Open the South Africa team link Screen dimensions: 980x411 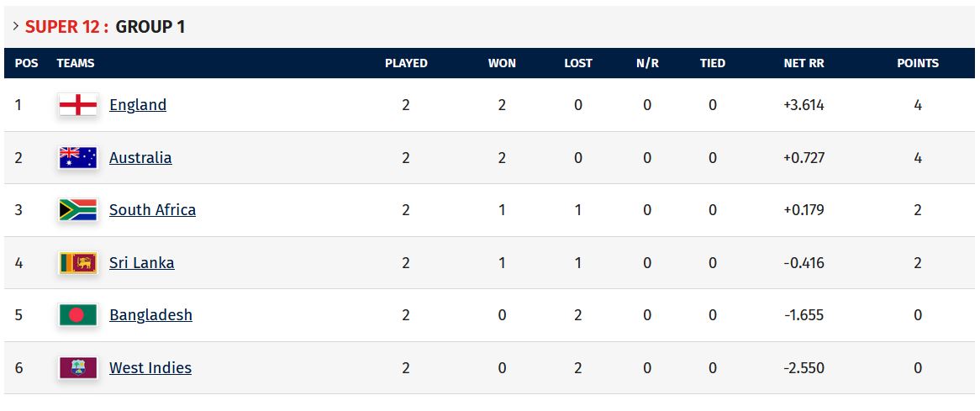(152, 210)
